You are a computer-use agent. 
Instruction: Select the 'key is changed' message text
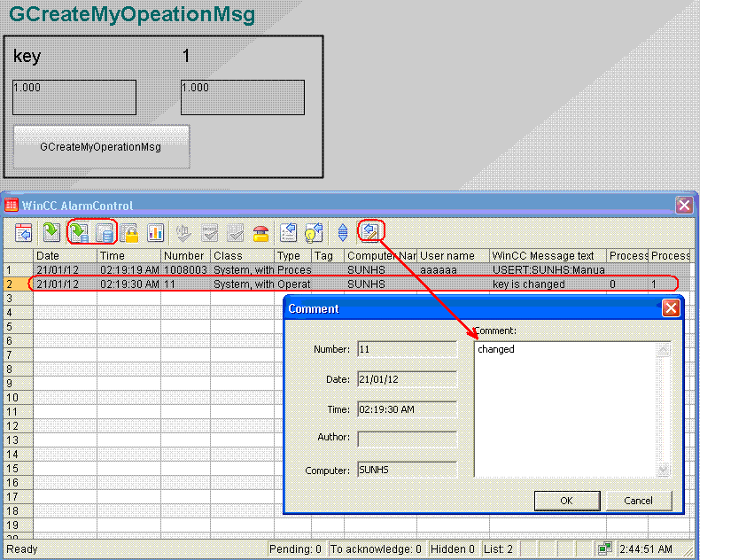tap(528, 284)
